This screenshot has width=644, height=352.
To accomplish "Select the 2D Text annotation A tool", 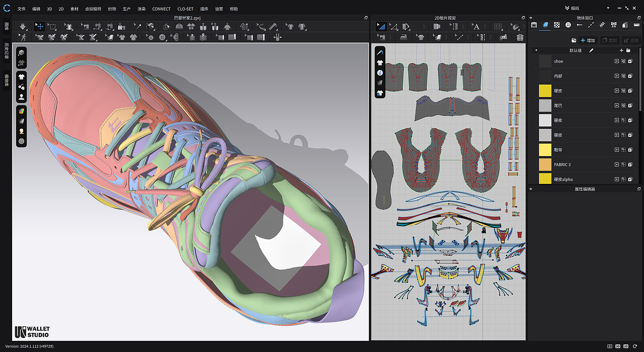I will tap(475, 27).
